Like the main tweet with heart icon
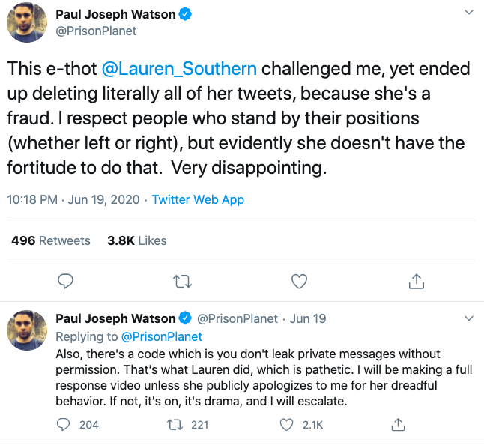Viewport: 484px width, 448px height. click(299, 281)
